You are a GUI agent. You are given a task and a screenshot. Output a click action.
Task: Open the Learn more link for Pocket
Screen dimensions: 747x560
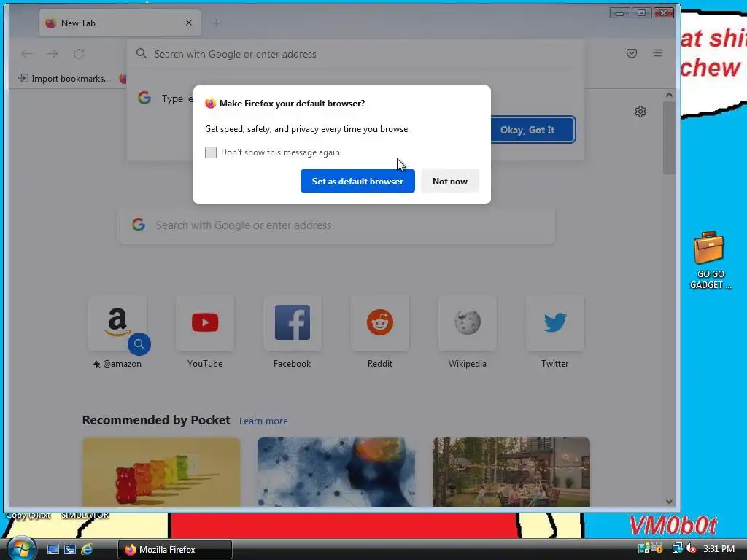(263, 421)
